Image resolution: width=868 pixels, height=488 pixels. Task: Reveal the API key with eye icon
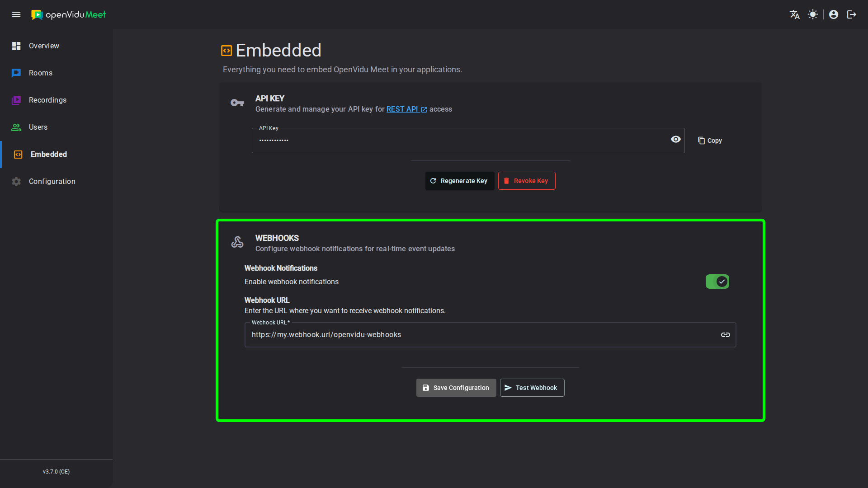pyautogui.click(x=676, y=139)
